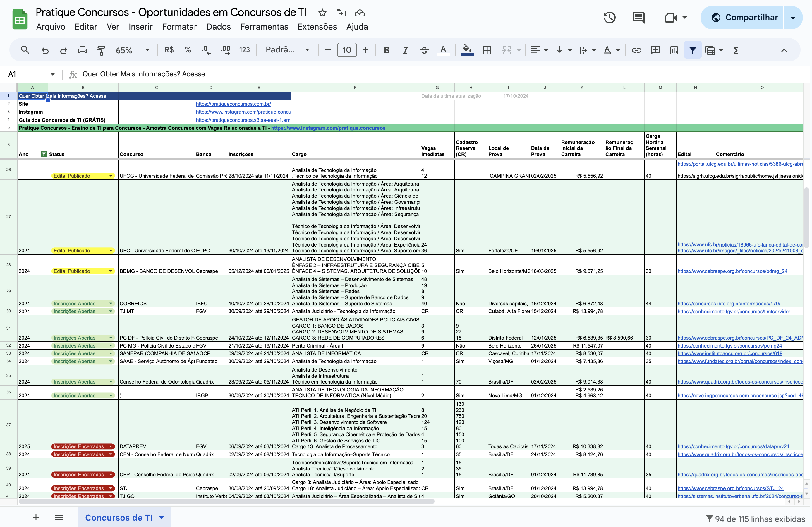
Task: Format as percent
Action: [x=188, y=50]
